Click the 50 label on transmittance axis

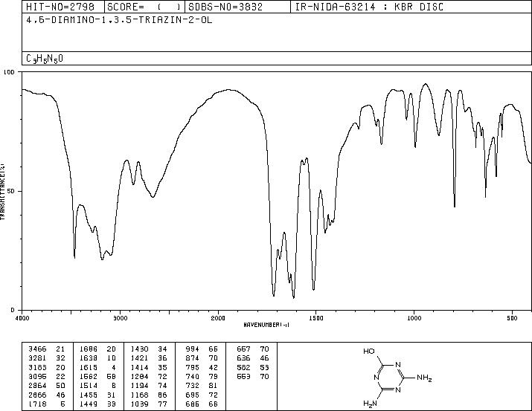pyautogui.click(x=11, y=191)
